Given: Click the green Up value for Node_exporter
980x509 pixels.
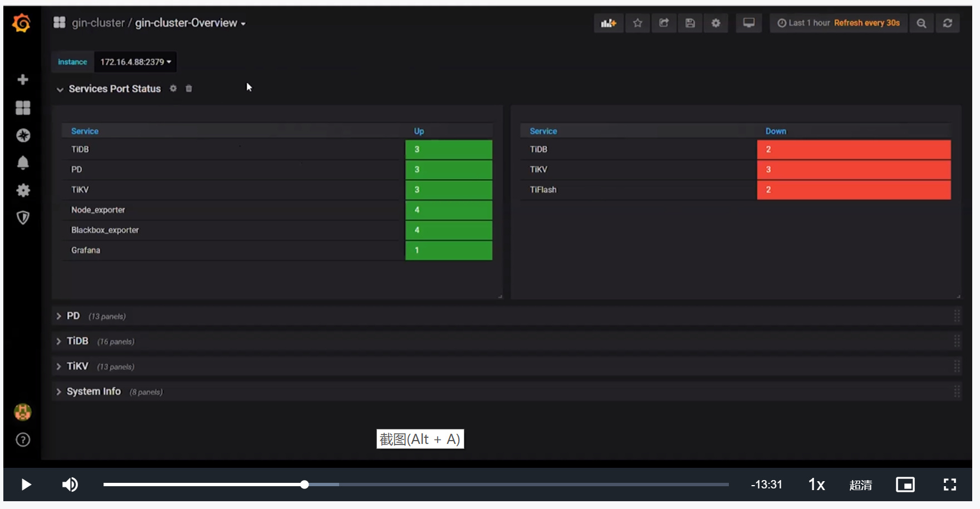Looking at the screenshot, I should point(449,210).
